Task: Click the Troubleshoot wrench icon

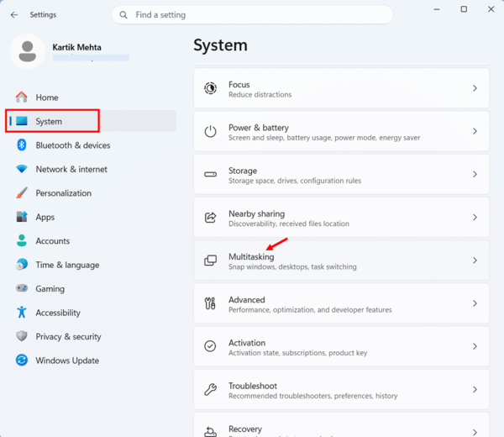Action: [x=210, y=389]
